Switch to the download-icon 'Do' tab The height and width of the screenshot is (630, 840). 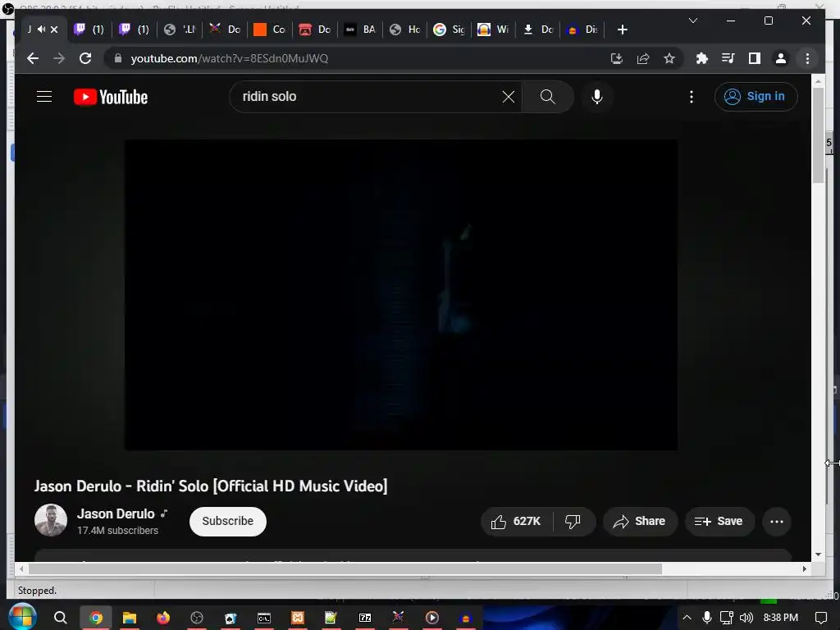click(x=538, y=30)
